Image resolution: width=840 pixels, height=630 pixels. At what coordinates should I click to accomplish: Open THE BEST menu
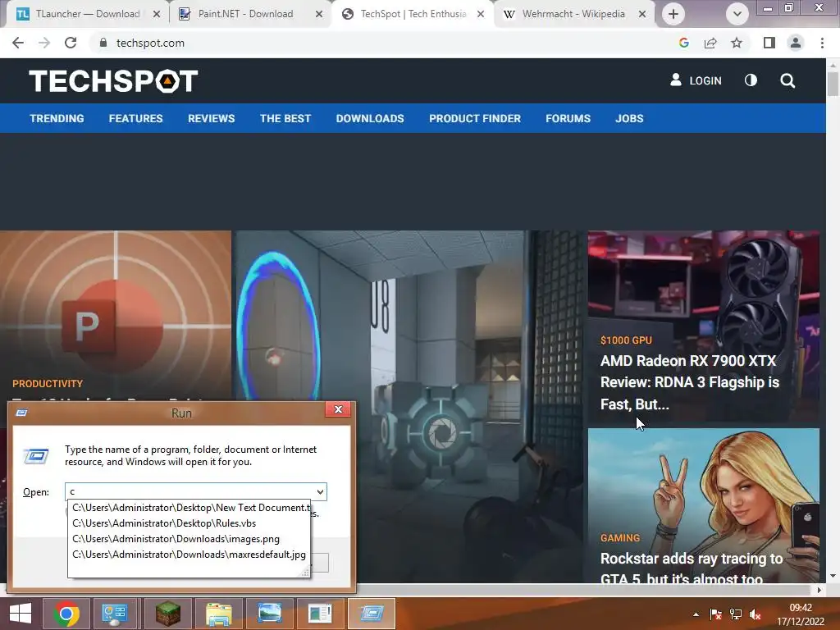[285, 118]
